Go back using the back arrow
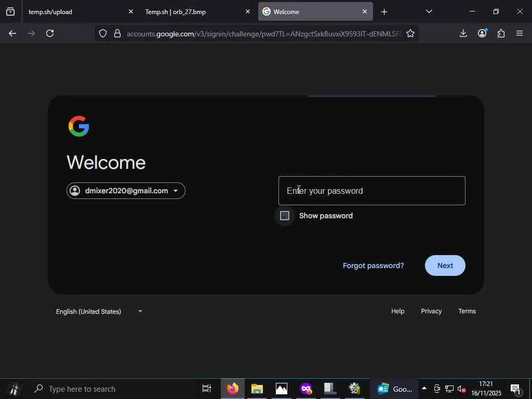Image resolution: width=532 pixels, height=399 pixels. 12,33
